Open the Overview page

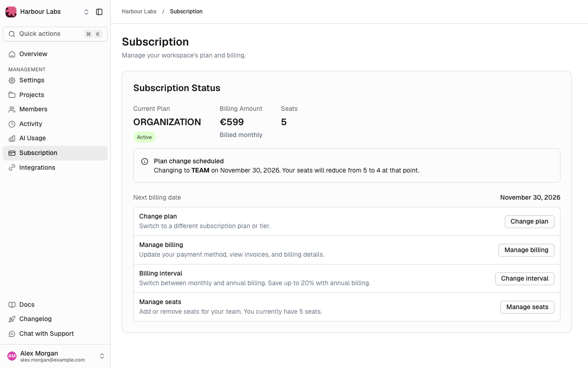(x=55, y=54)
